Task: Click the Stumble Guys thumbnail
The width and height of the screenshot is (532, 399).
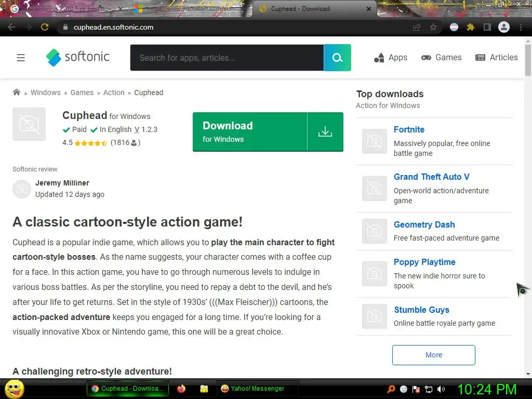Action: (374, 316)
